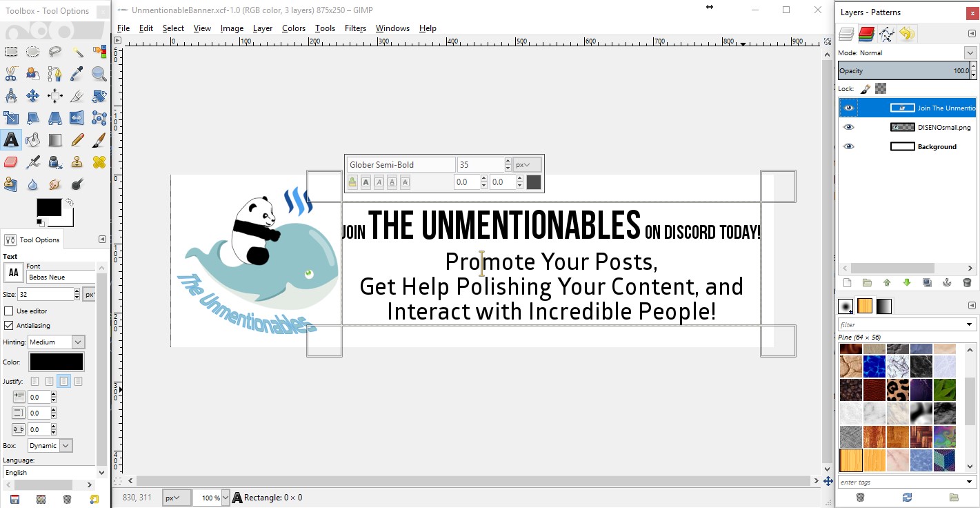Enable the Use editor checkbox

tap(9, 311)
